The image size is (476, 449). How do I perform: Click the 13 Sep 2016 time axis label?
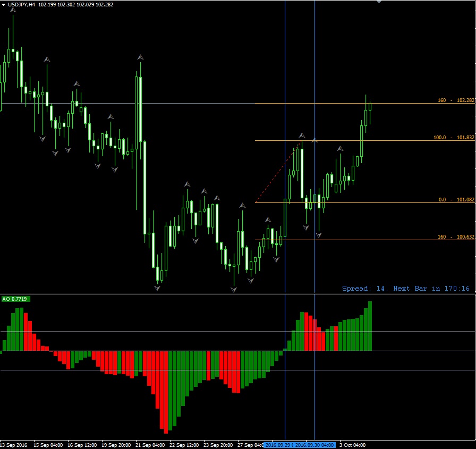(x=13, y=445)
